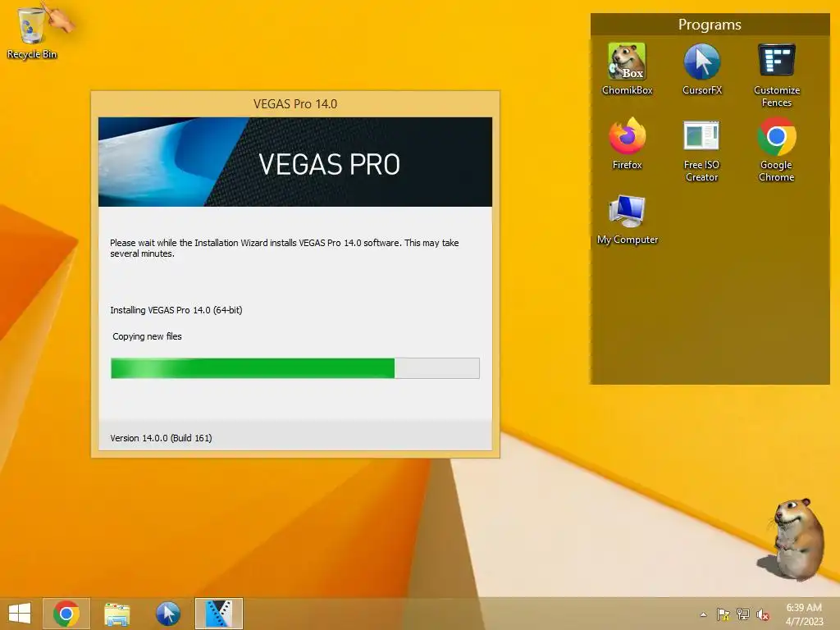This screenshot has height=630, width=840.
Task: Click 'Installing VEGAS Pro 14.0 (64-bit)' text
Action: pos(176,310)
